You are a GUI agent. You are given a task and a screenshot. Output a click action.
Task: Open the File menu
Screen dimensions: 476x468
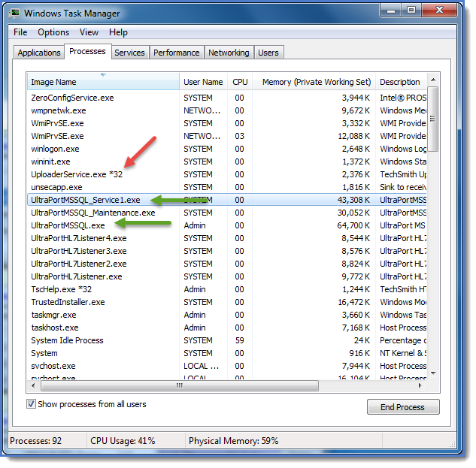(x=20, y=32)
